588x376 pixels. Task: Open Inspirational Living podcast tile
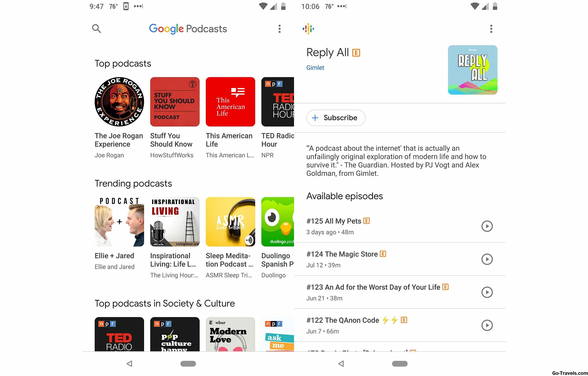coord(175,222)
